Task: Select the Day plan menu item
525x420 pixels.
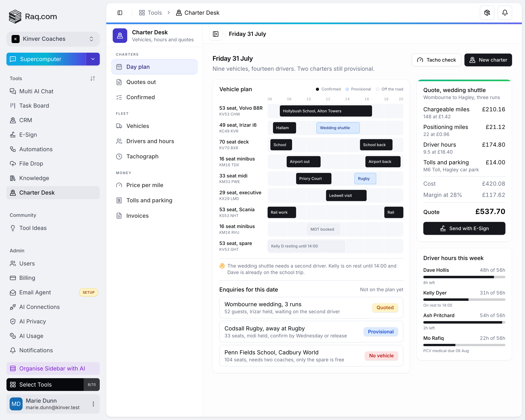Action: (x=154, y=67)
